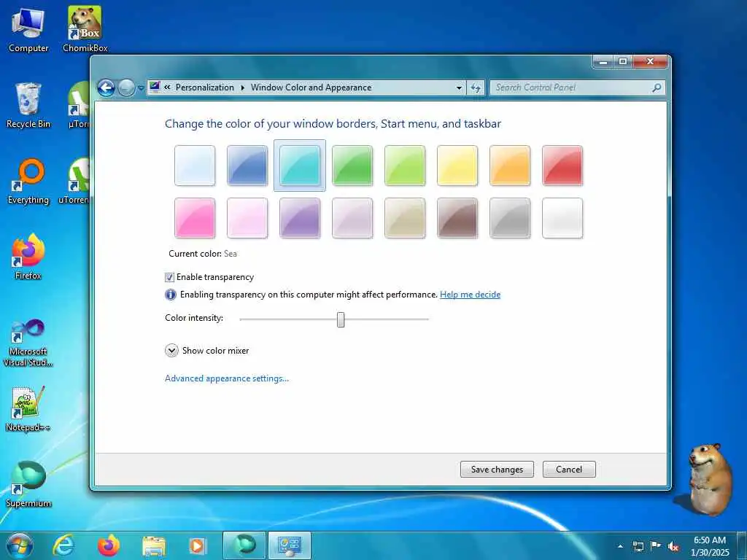The width and height of the screenshot is (747, 560).
Task: Select the Taupe beige swatch
Action: (405, 218)
